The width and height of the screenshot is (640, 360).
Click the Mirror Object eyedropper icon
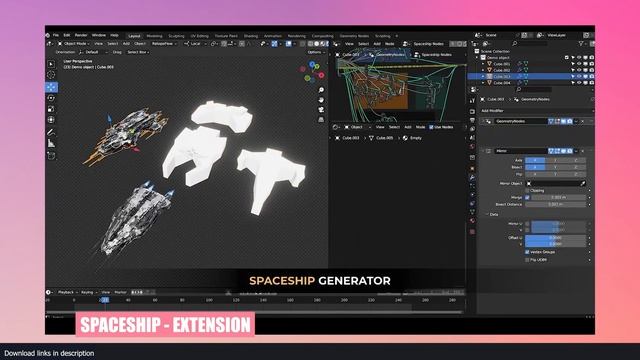(x=583, y=184)
